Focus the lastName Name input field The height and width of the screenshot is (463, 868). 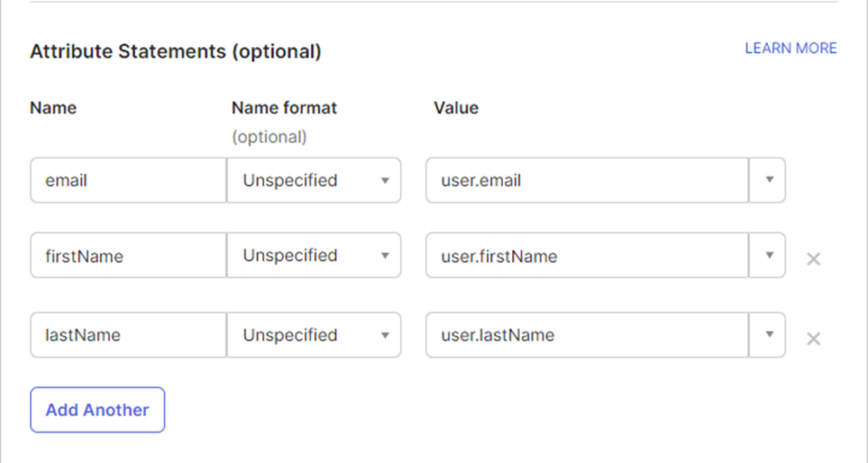coord(128,335)
